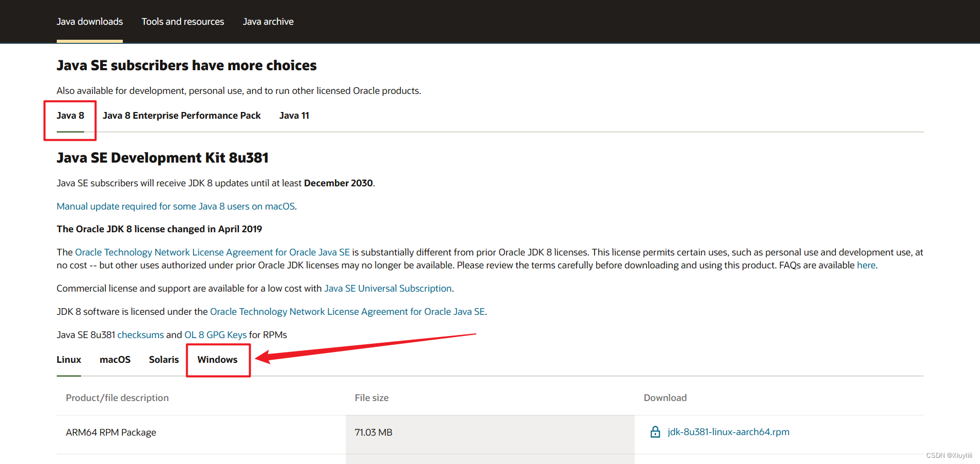Open the OL 8 GPG Keys link
The image size is (980, 464).
point(216,335)
